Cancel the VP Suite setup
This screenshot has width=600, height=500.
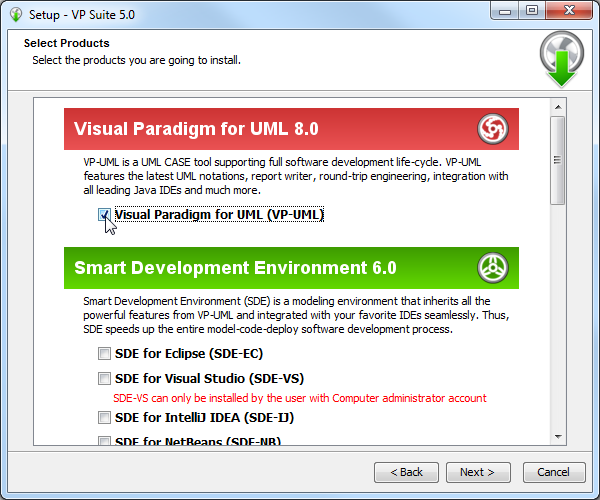click(x=554, y=472)
